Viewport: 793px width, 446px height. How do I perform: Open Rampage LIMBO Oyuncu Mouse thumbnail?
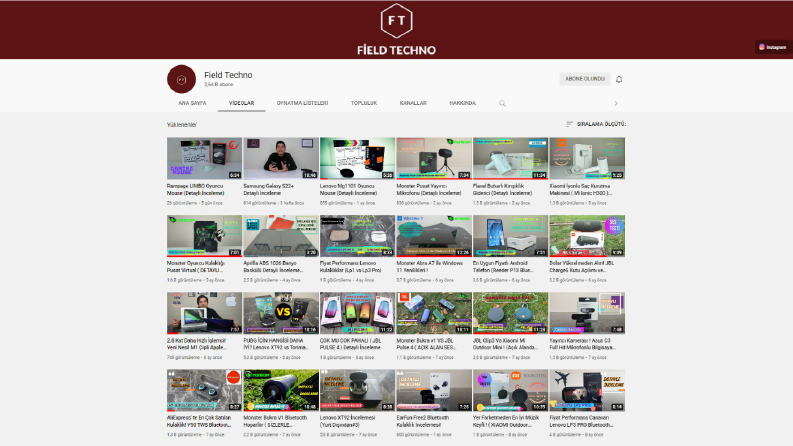[204, 158]
